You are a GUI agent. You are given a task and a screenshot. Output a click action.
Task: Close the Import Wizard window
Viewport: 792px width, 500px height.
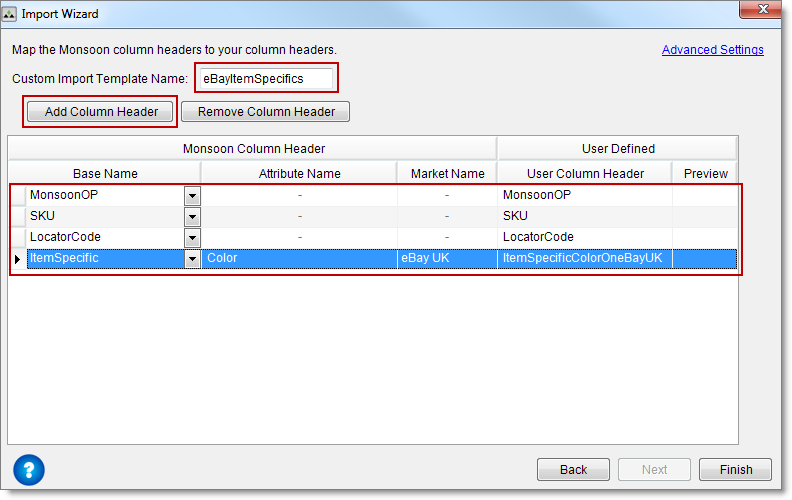(761, 10)
